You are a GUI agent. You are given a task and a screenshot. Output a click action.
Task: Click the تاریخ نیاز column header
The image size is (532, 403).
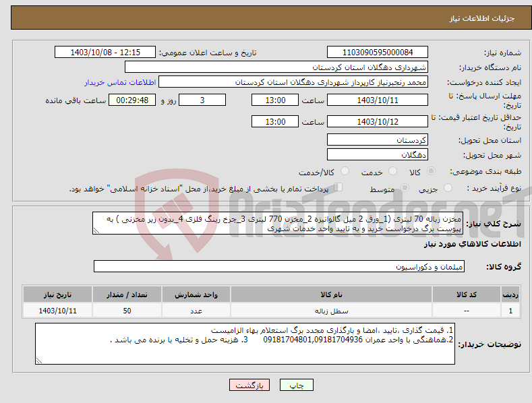(x=58, y=294)
